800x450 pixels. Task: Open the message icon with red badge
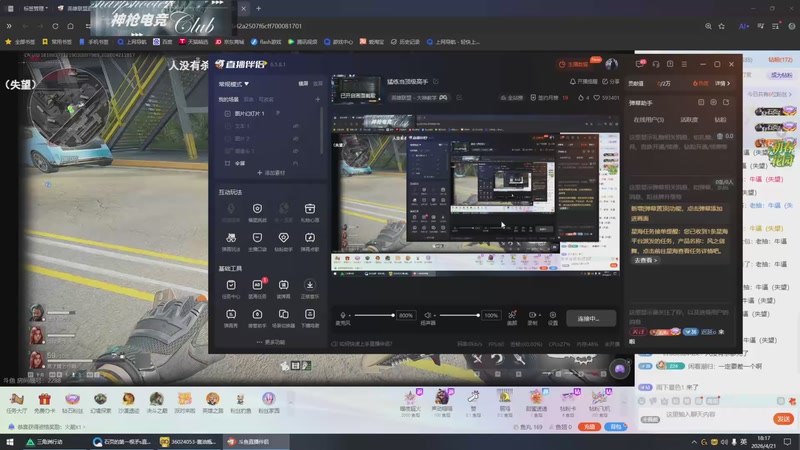[640, 64]
